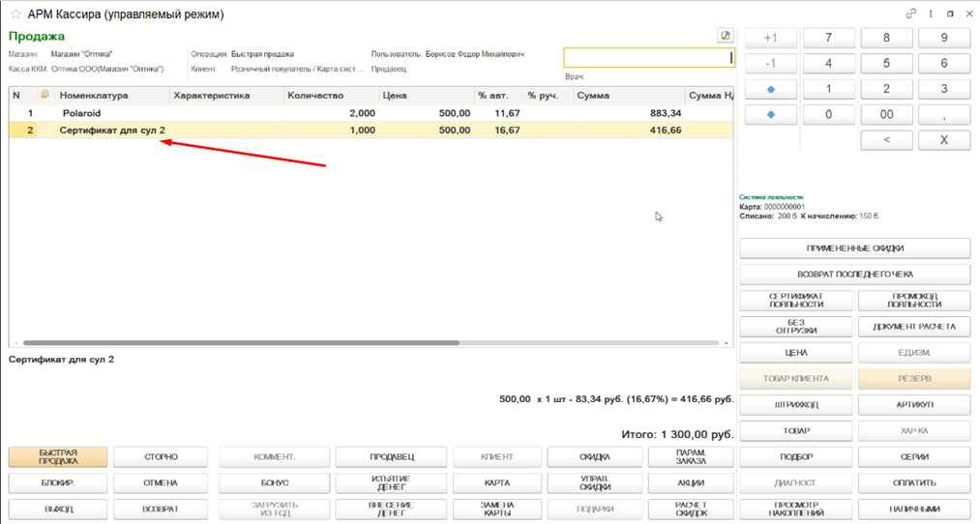Click the blue down arrow on the keypad
Image resolution: width=980 pixels, height=524 pixels.
tap(771, 115)
